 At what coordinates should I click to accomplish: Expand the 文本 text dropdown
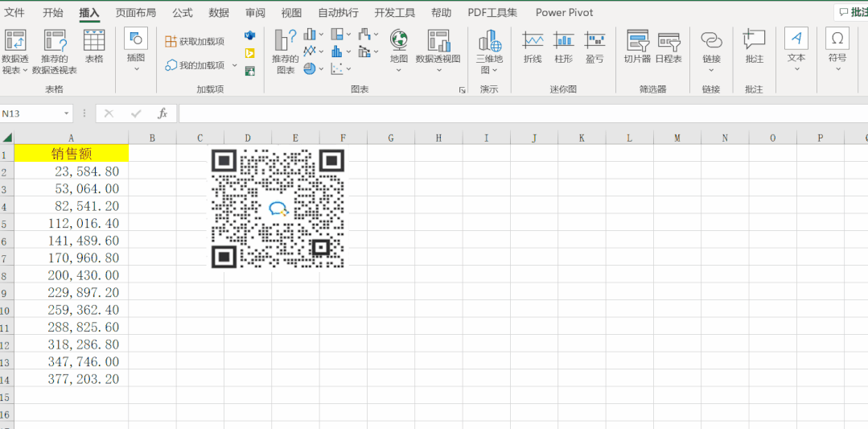(x=796, y=48)
